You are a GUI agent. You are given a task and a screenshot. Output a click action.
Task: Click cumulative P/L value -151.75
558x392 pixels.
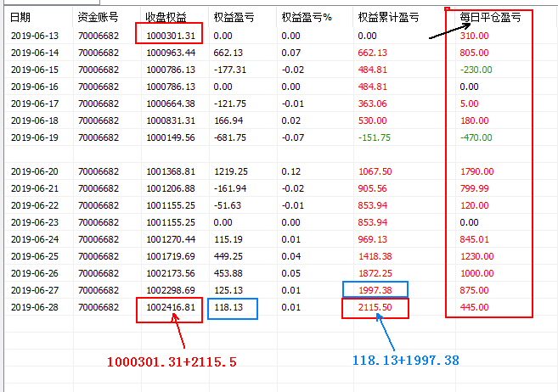pos(374,137)
